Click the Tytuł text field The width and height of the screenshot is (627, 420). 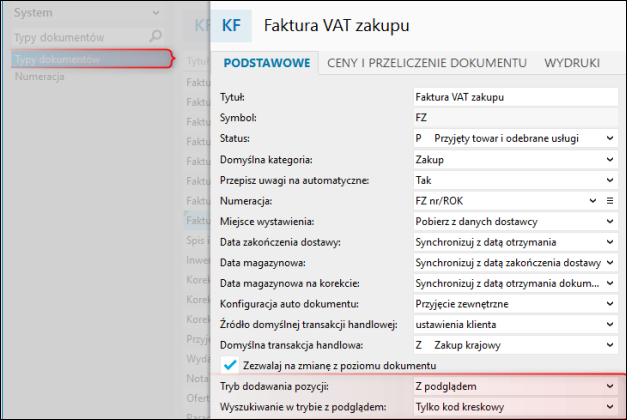pos(516,97)
